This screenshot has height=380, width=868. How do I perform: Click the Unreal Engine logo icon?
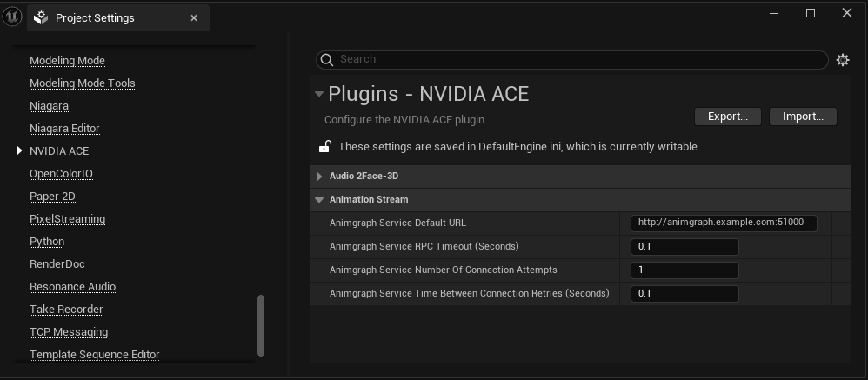(12, 17)
